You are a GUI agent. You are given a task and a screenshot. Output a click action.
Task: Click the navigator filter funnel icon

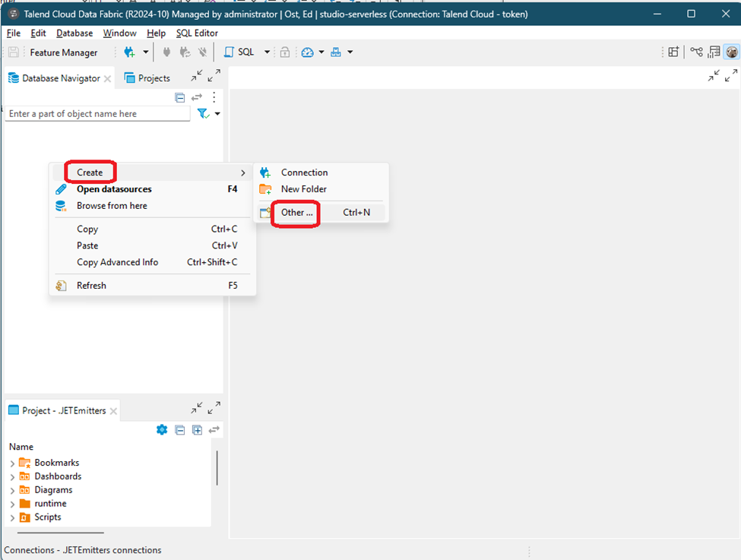click(203, 113)
